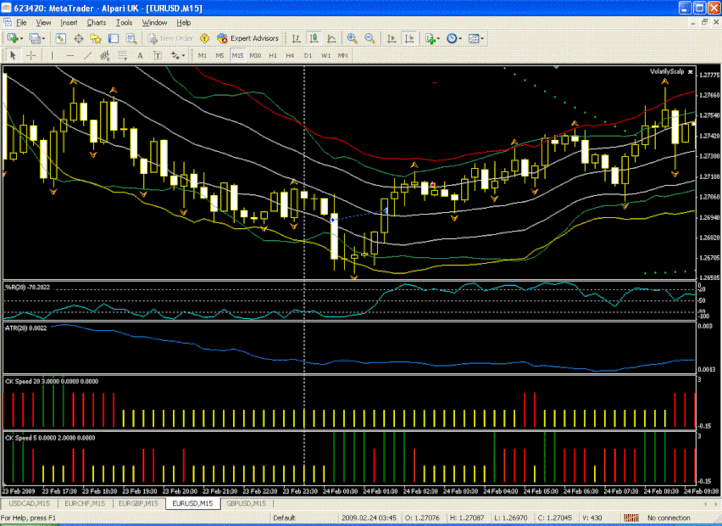The height and width of the screenshot is (526, 722).
Task: Select the Templates icon
Action: pyautogui.click(x=473, y=39)
